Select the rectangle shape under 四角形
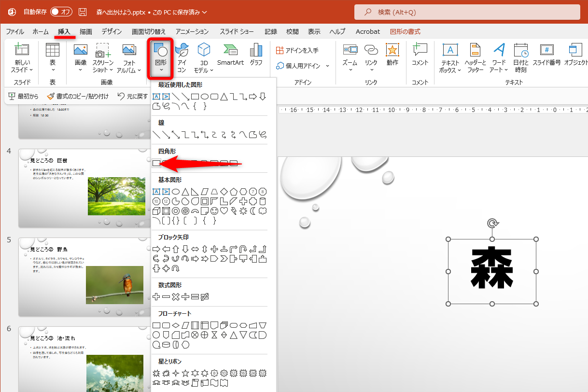The image size is (588, 392). tap(156, 163)
